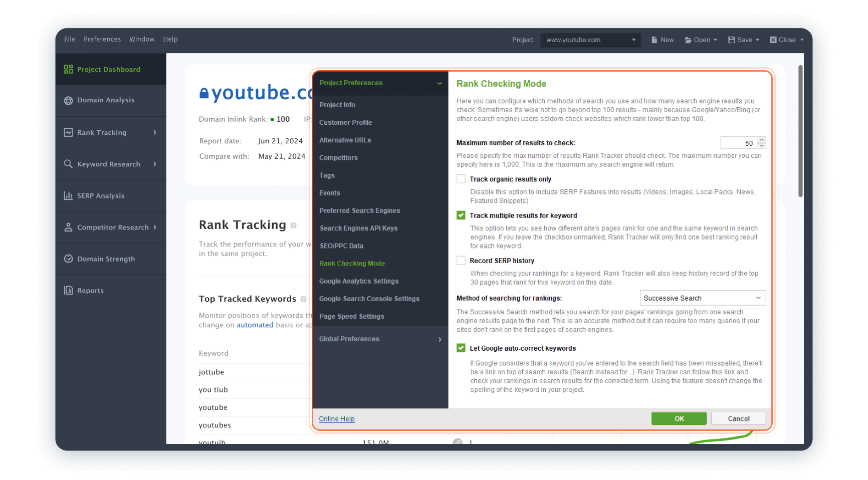The image size is (868, 480).
Task: Decrease maximum results with down stepper arrow
Action: click(x=762, y=146)
